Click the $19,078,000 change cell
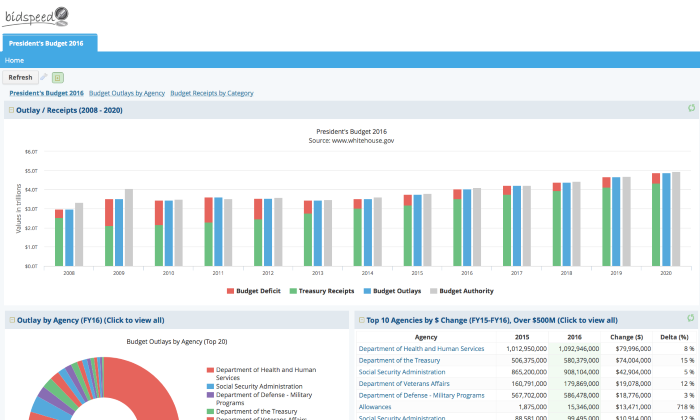 pos(627,383)
